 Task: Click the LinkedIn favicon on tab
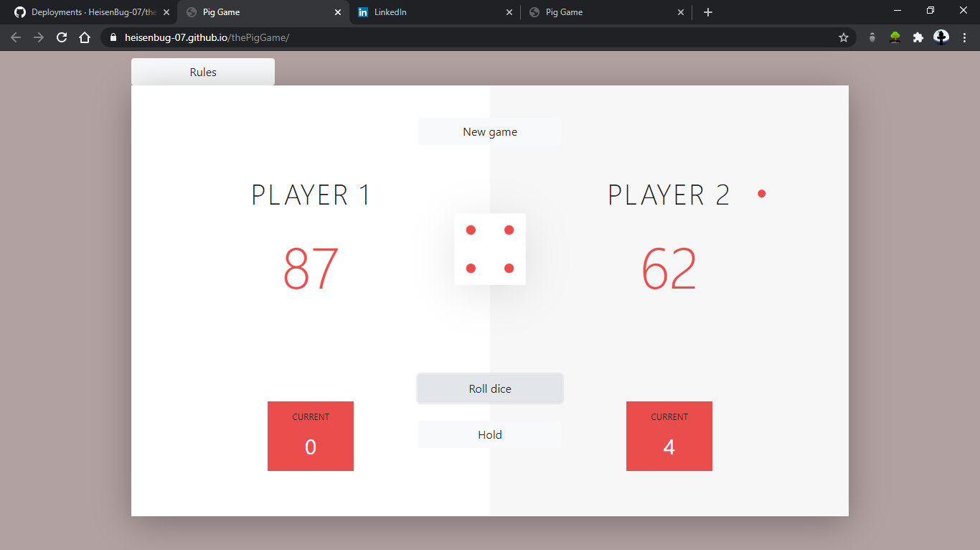(x=363, y=12)
